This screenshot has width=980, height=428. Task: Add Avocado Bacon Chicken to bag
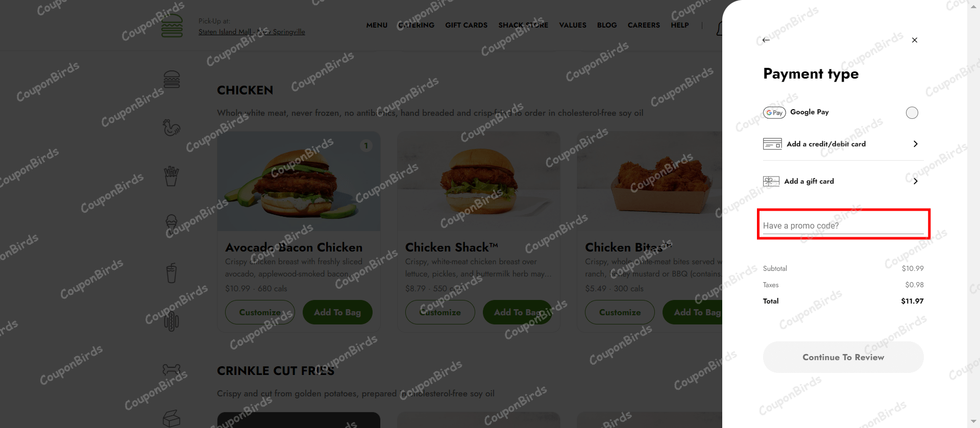pos(337,312)
